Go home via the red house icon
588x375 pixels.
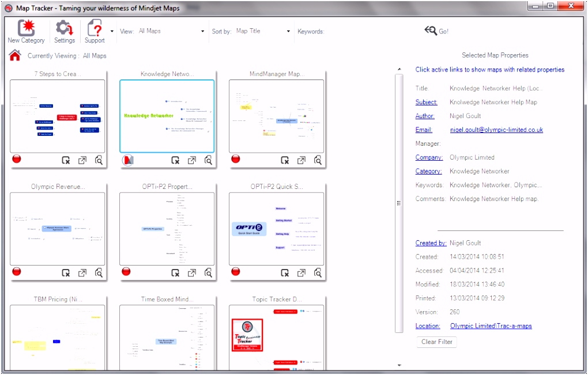[x=15, y=55]
